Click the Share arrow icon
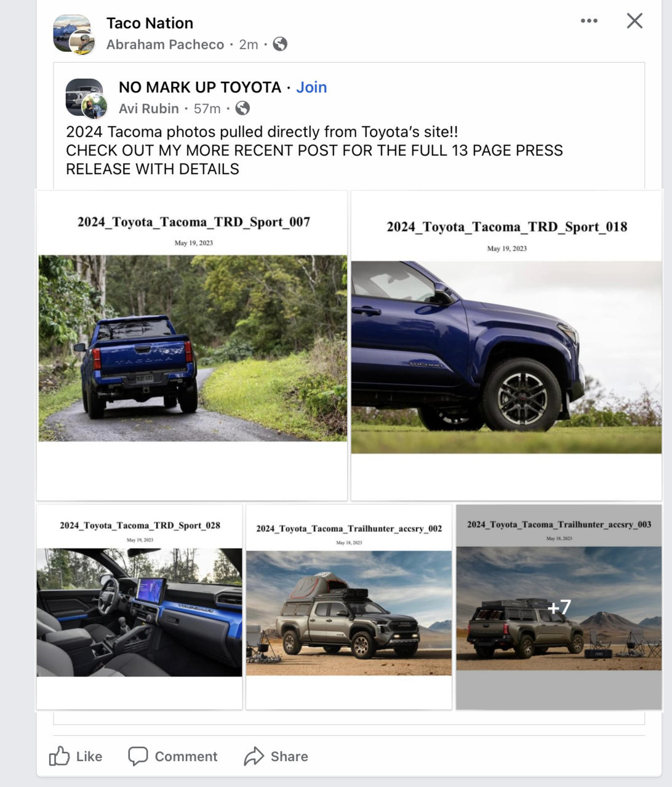 (254, 756)
